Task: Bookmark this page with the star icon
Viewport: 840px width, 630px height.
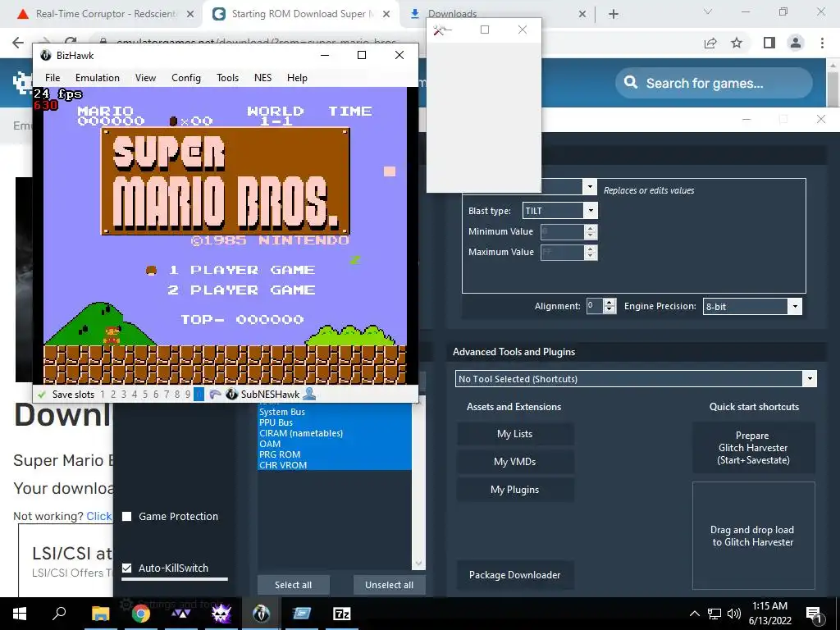Action: click(x=737, y=43)
